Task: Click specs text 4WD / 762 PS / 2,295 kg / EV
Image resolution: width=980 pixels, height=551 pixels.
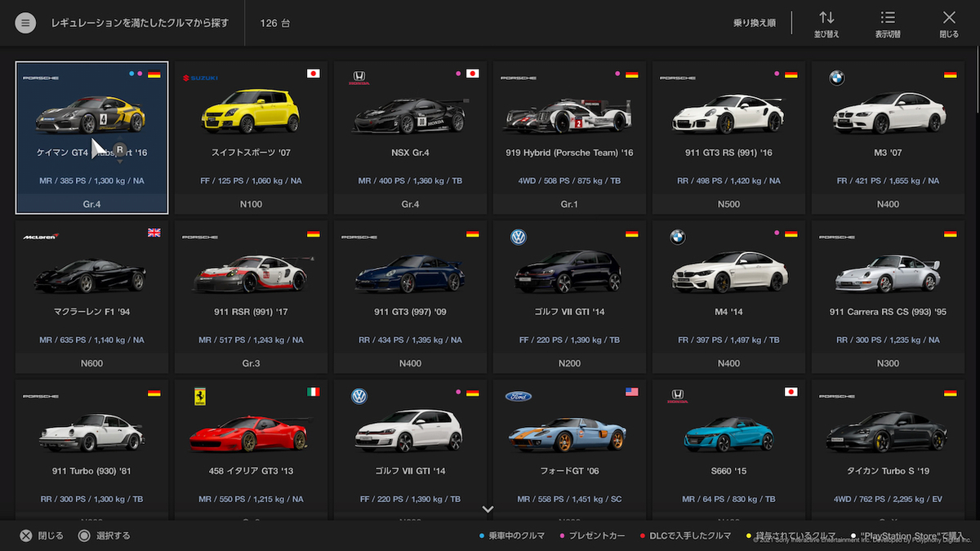Action: [888, 499]
